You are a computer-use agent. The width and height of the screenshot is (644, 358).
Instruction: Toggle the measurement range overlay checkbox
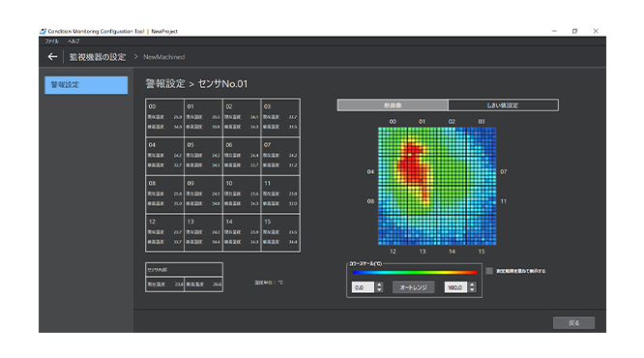pos(489,271)
